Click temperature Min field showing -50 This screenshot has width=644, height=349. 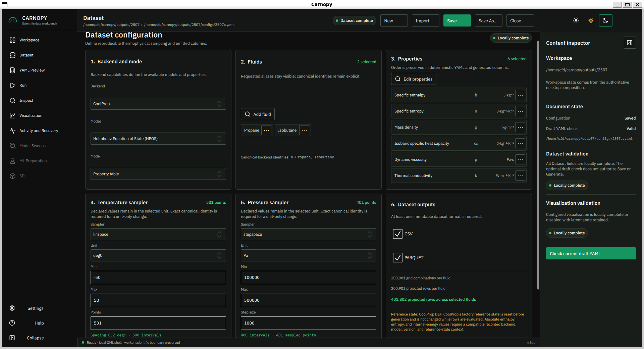158,278
